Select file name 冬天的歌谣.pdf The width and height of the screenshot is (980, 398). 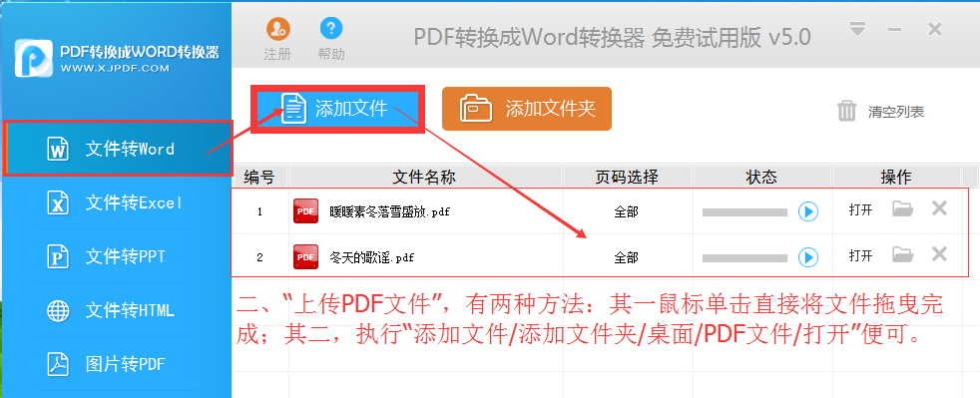click(x=372, y=256)
